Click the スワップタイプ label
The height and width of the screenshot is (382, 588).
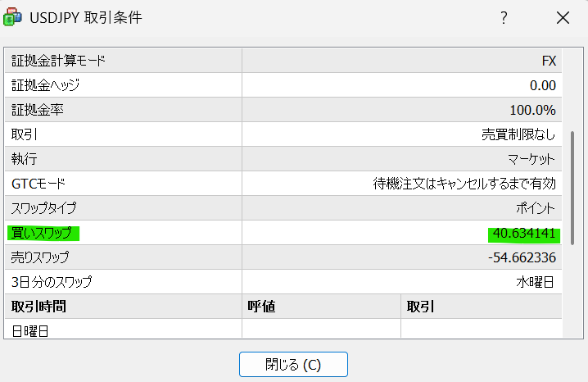pyautogui.click(x=43, y=208)
